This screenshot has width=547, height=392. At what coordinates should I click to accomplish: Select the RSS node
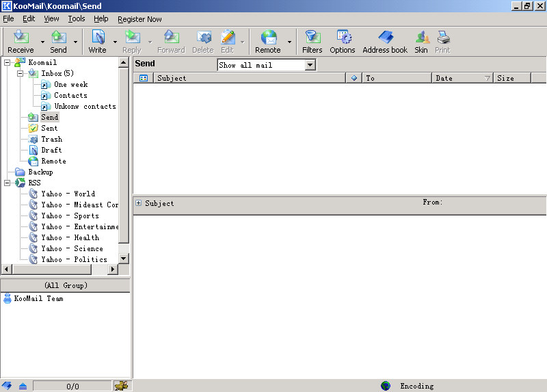[34, 183]
